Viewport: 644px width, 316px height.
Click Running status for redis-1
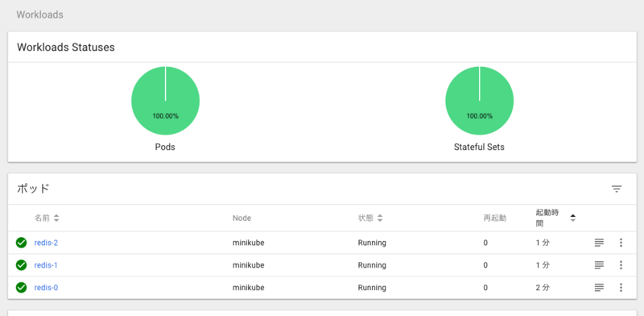pyautogui.click(x=372, y=265)
